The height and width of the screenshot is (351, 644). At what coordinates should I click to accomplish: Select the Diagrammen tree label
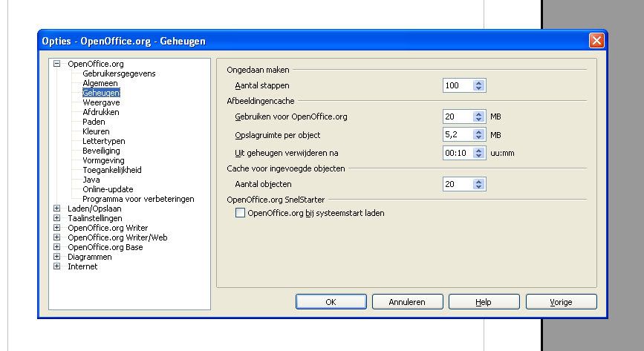click(x=90, y=257)
